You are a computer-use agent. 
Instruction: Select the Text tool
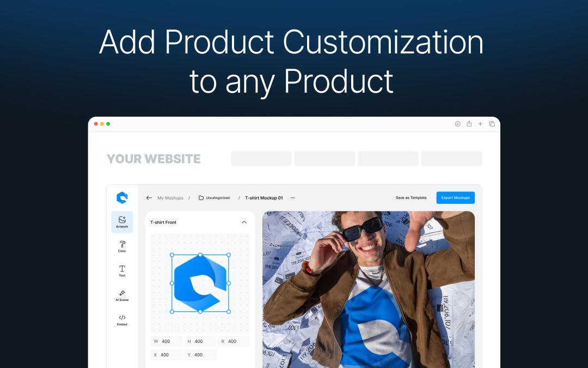[x=122, y=271]
